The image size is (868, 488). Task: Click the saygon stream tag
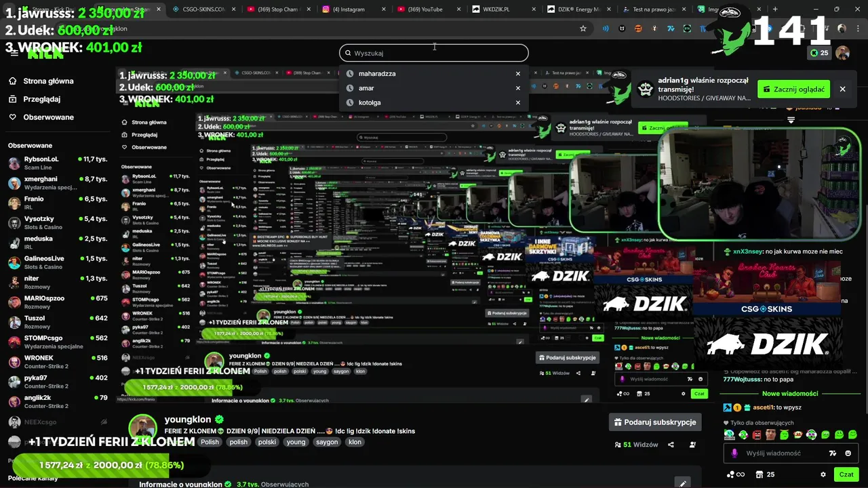click(327, 442)
